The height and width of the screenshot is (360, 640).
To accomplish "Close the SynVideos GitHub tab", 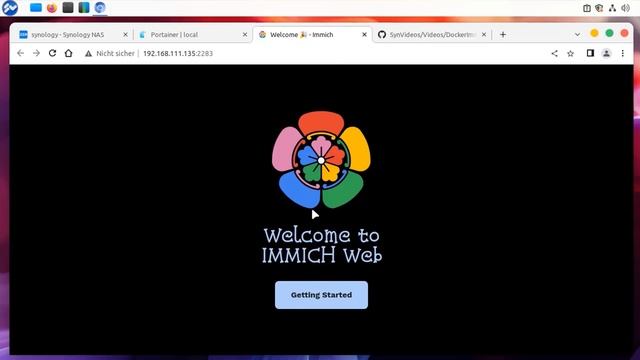I will (x=484, y=35).
